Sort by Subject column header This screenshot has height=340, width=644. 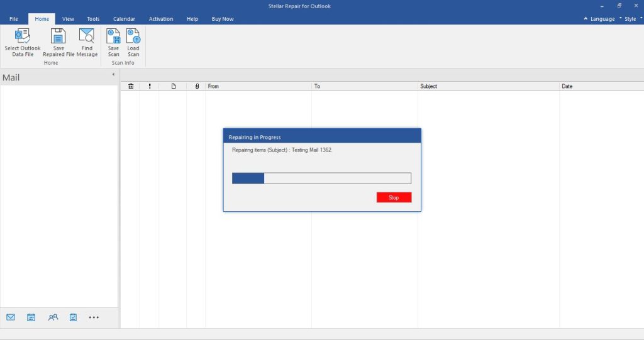pyautogui.click(x=488, y=86)
